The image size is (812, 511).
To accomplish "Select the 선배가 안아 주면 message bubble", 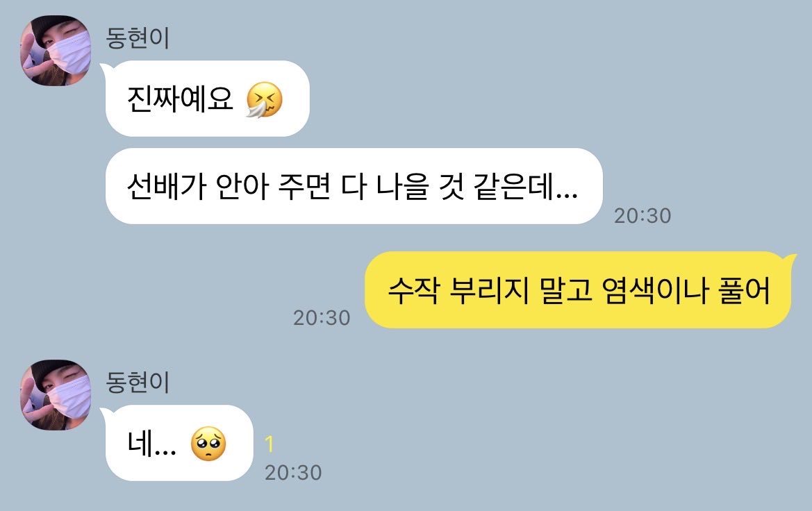I will click(354, 186).
